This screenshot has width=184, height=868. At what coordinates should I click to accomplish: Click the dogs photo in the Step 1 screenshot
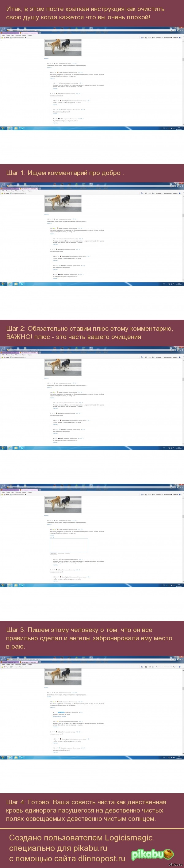click(x=63, y=203)
